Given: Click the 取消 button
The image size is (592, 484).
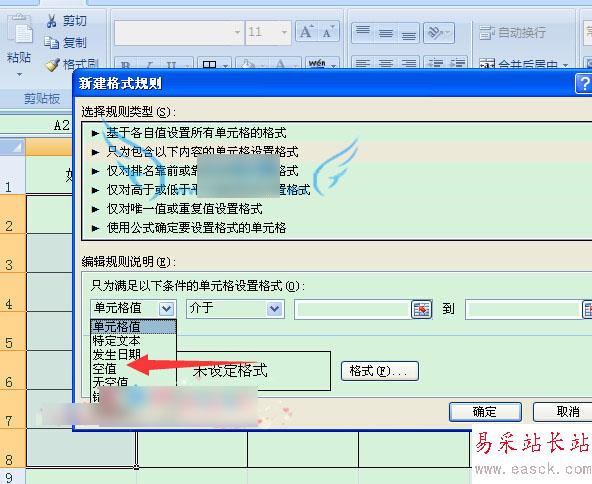Looking at the screenshot, I should (563, 412).
